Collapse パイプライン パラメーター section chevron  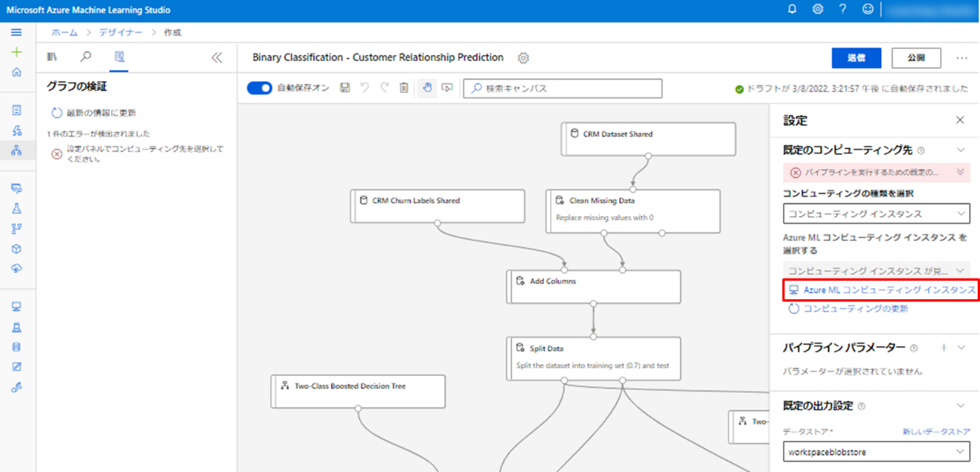pos(960,347)
